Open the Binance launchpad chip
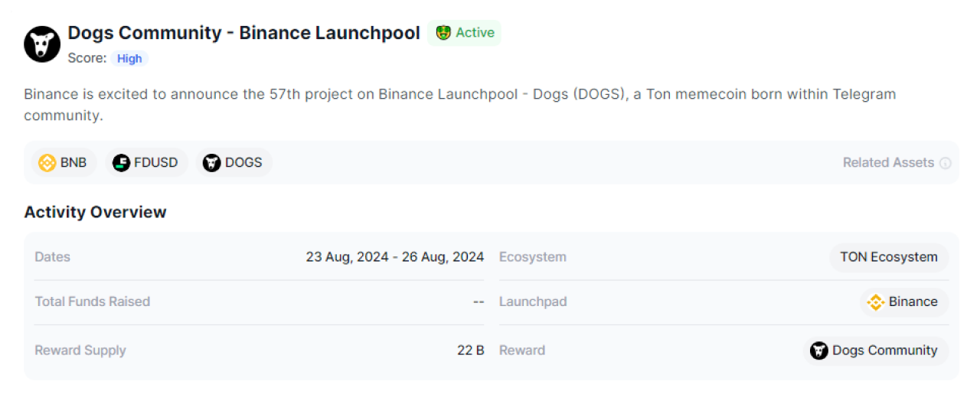The width and height of the screenshot is (980, 404). click(904, 302)
